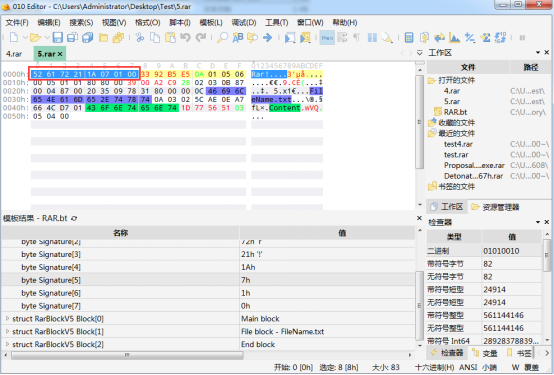Click the 书签的文件 folder node
The image size is (554, 375).
pyautogui.click(x=456, y=187)
